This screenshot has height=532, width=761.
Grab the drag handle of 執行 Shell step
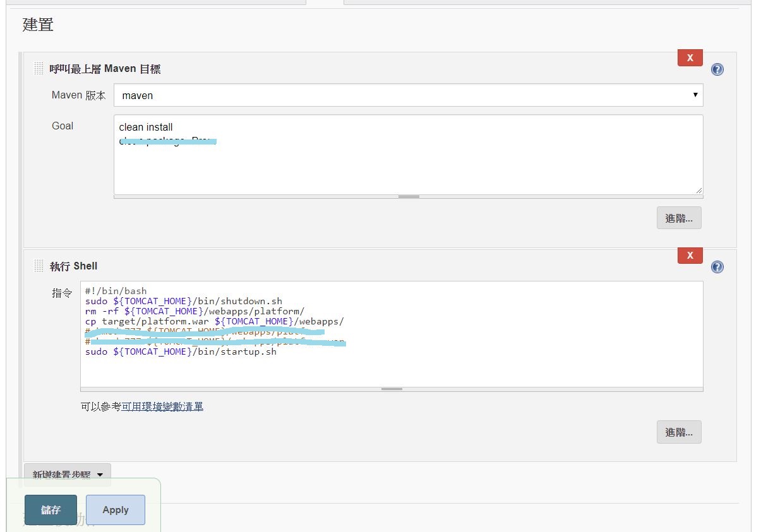[x=39, y=266]
